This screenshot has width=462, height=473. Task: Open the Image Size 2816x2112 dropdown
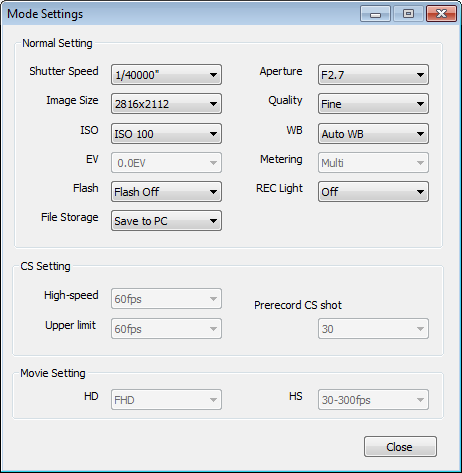click(x=166, y=104)
